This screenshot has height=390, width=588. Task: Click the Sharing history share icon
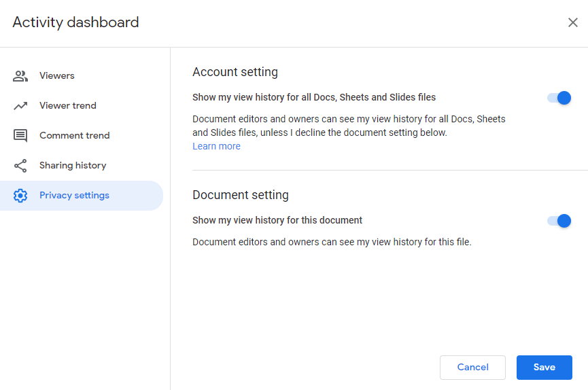pos(20,166)
